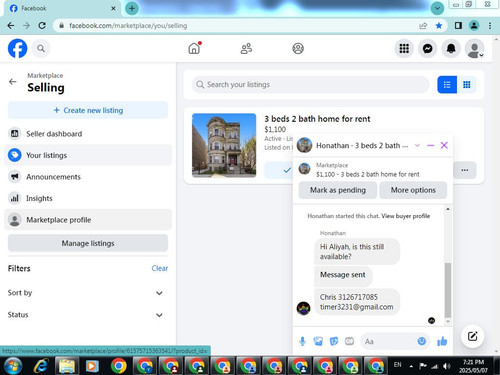Viewport: 500px width, 375px height.
Task: Click the Manage listings button
Action: click(x=88, y=243)
